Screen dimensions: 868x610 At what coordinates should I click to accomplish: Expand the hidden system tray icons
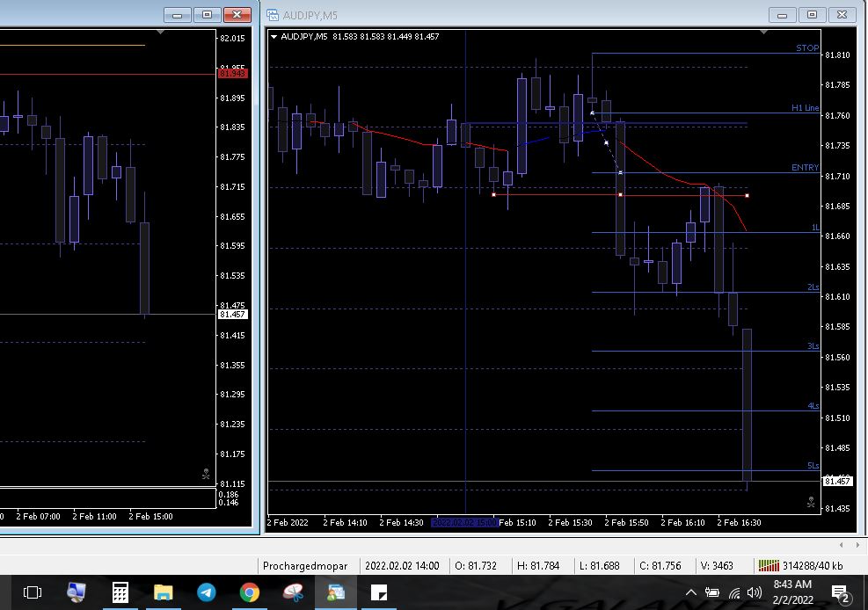[690, 592]
